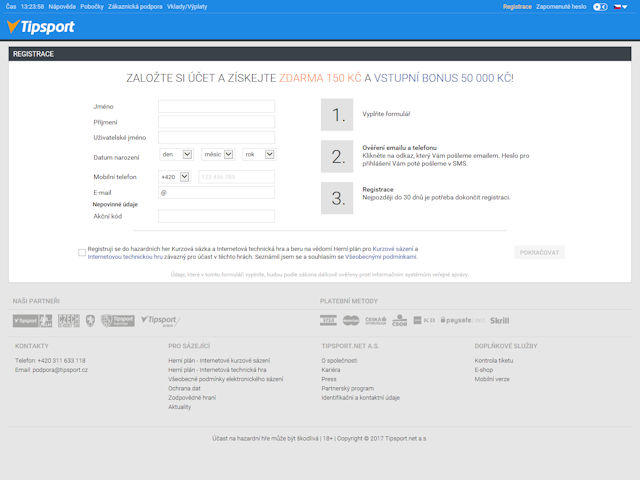This screenshot has width=640, height=480.
Task: Click the Pokračovat button
Action: pos(539,253)
